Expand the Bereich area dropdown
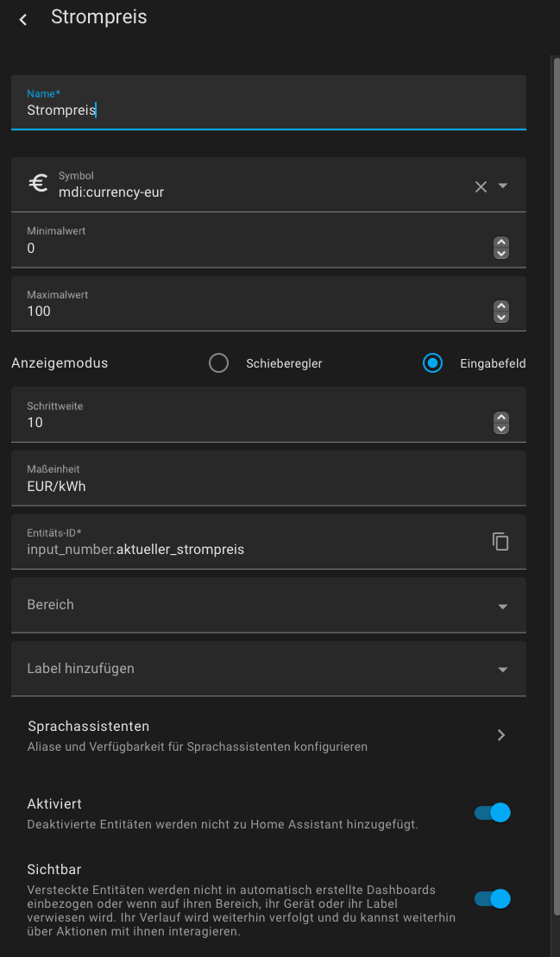This screenshot has height=957, width=560. [268, 605]
